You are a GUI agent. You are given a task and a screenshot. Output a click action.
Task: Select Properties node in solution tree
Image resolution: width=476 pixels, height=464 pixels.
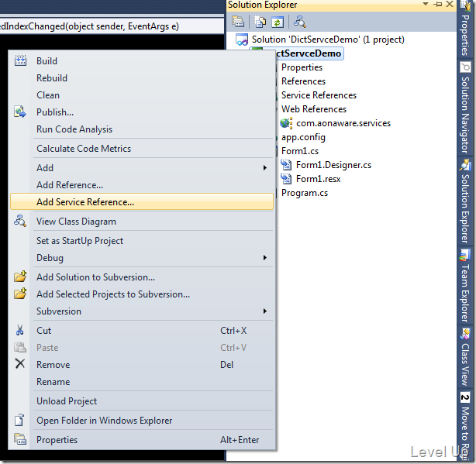coord(302,67)
